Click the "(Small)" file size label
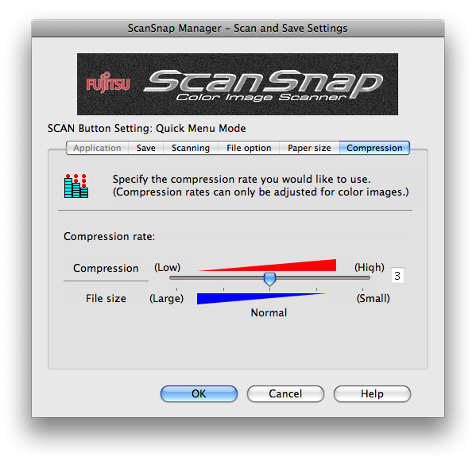 (373, 299)
